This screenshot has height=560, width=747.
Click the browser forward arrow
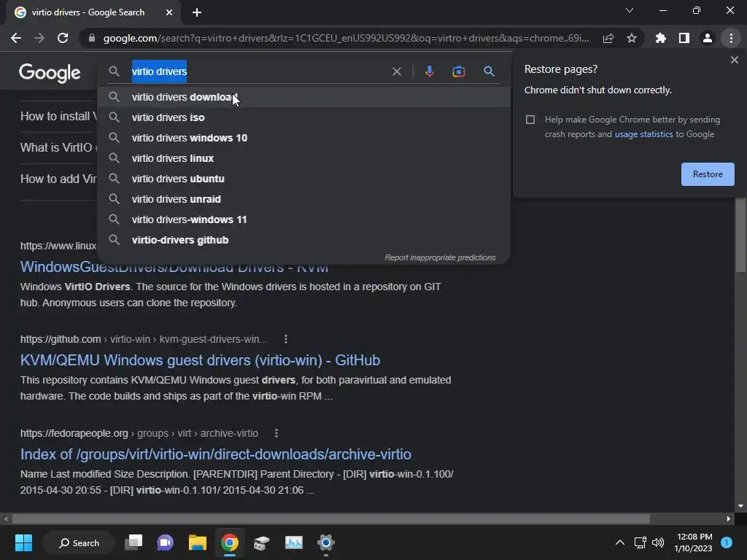pyautogui.click(x=39, y=38)
